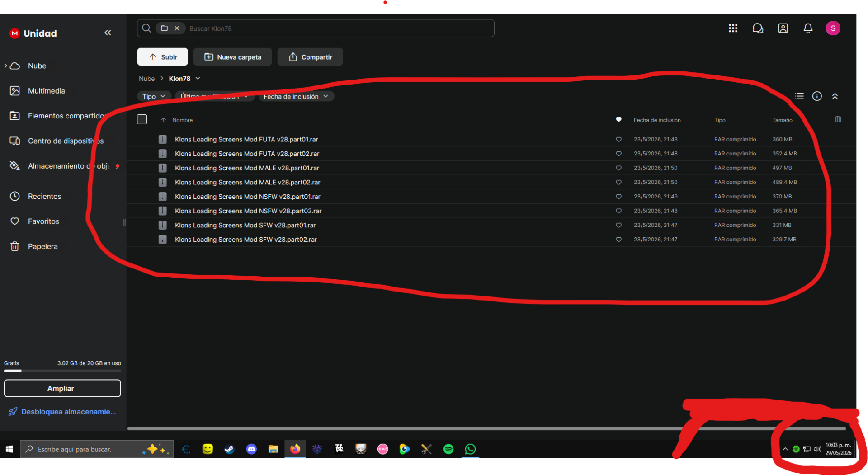Favorite NSFW v28.part02.rar with heart

[618, 211]
